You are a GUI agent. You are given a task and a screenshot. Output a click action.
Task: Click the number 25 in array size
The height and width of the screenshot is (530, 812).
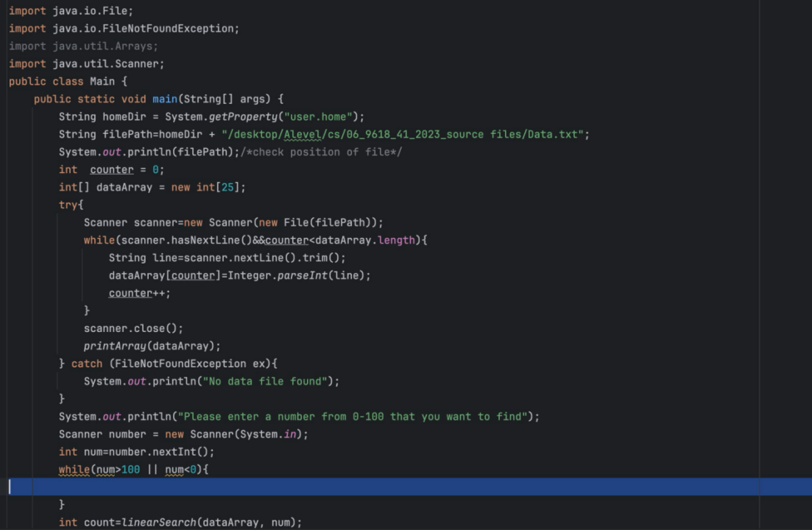point(227,187)
